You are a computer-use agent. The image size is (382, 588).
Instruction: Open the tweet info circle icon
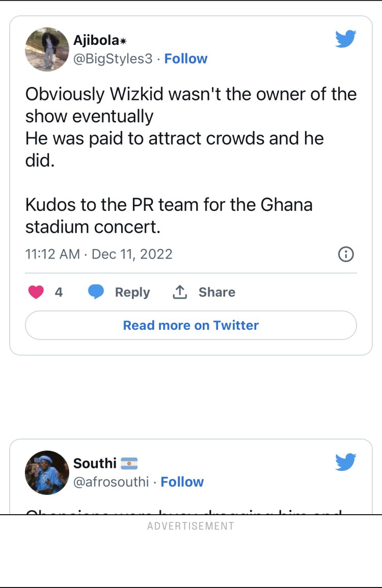(x=346, y=254)
